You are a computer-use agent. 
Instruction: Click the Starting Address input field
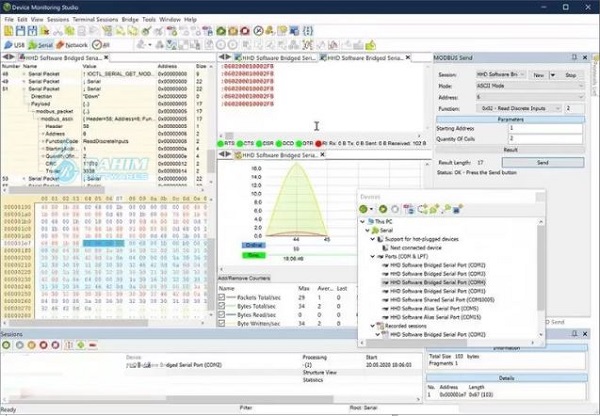545,128
